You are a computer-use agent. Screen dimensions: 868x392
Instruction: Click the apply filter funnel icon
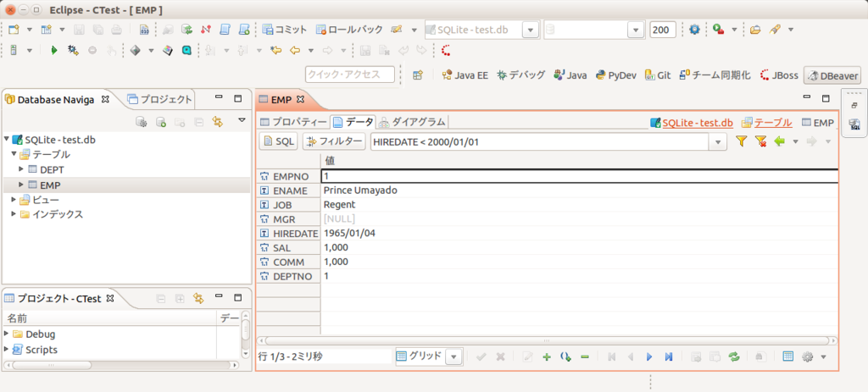coord(742,142)
